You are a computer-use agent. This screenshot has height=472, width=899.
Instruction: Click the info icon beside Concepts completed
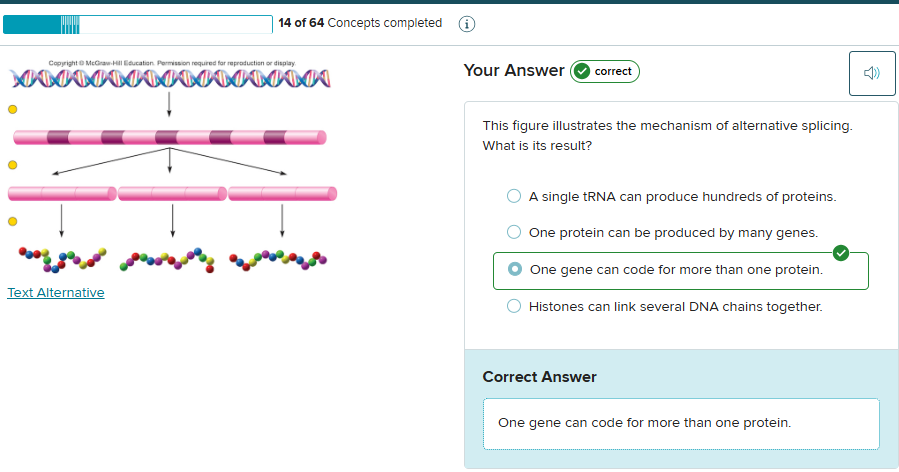click(466, 24)
